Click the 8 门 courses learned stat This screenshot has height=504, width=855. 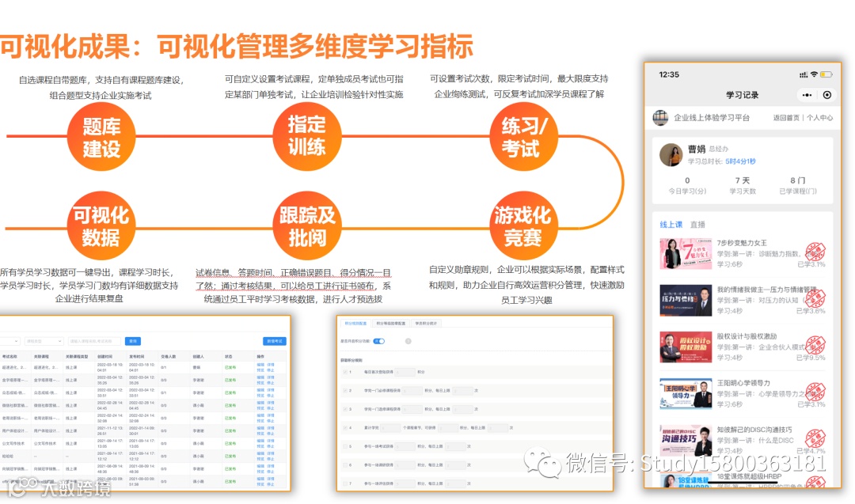[797, 185]
